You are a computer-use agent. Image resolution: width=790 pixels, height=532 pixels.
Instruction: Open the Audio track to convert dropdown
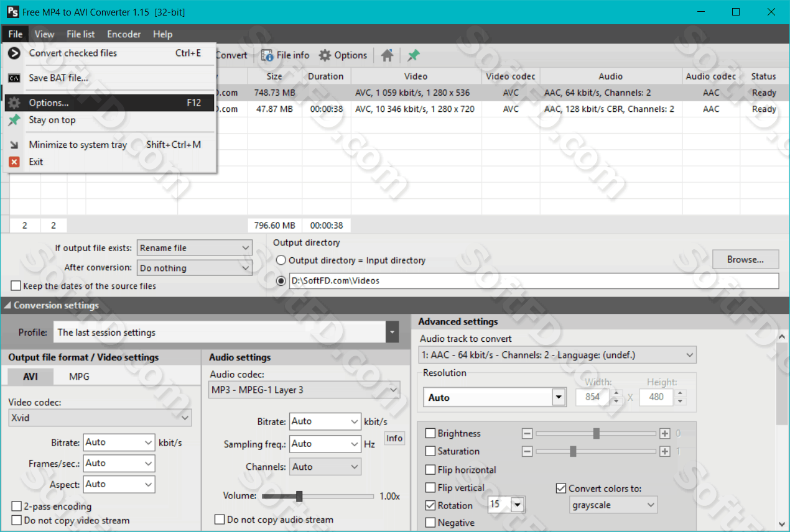[557, 355]
